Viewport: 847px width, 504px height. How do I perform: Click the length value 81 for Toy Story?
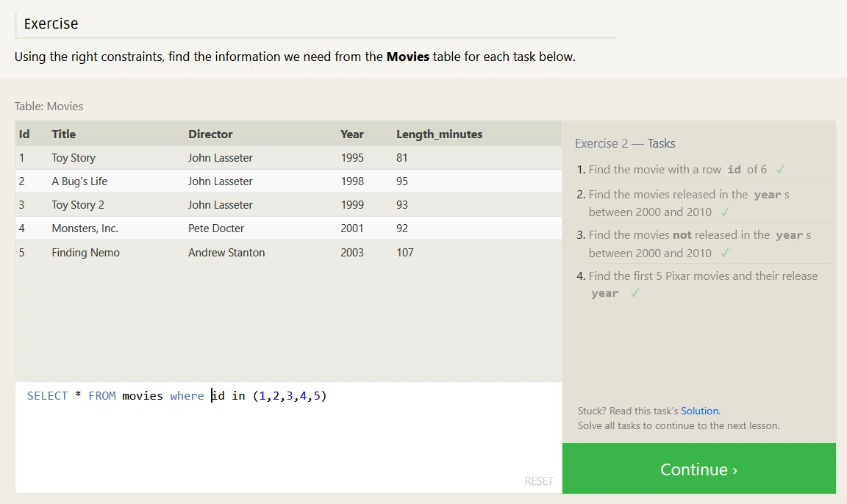click(402, 158)
